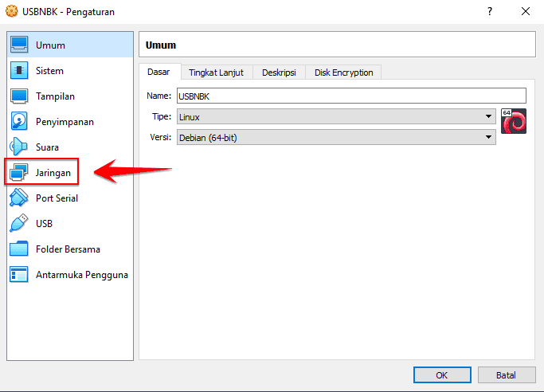Select the Sistem label in sidebar
Viewport: 544px width, 392px height.
pyautogui.click(x=49, y=71)
